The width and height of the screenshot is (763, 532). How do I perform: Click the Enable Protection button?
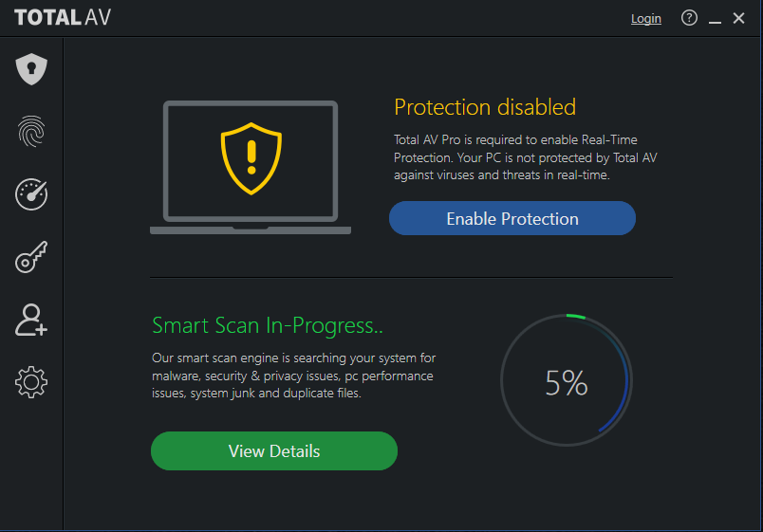[x=512, y=218]
